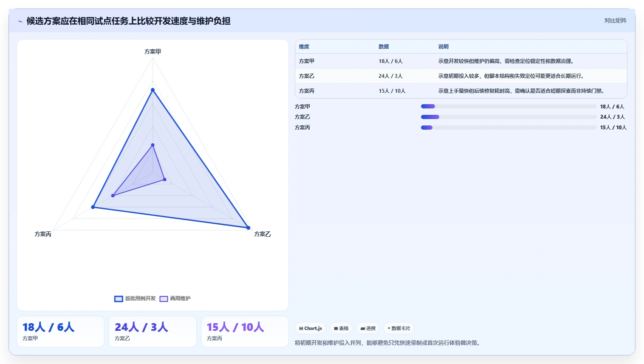Click the 方案乙 progress bar
Screen dimensions: 644x364
click(508, 117)
